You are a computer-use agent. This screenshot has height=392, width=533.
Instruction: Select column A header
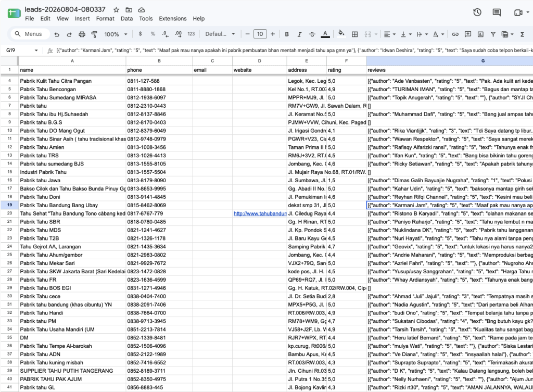pyautogui.click(x=72, y=61)
